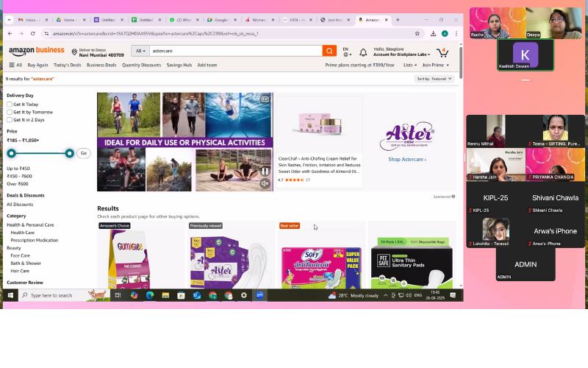Open the Windows Start menu
588x368 pixels.
[10, 295]
